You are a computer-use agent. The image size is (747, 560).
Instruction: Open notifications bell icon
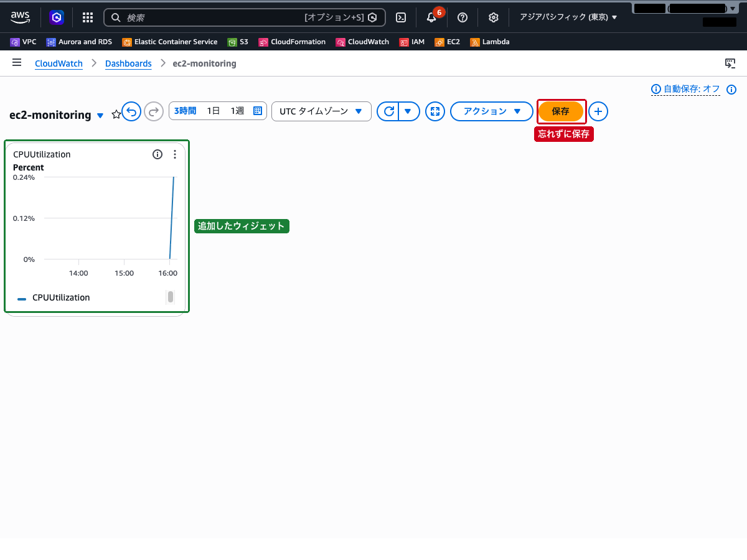click(431, 17)
